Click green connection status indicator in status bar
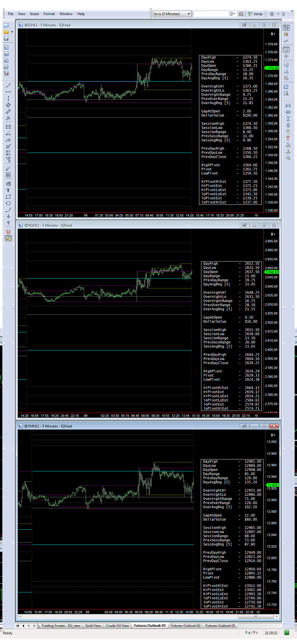297x644 pixels. click(x=287, y=632)
